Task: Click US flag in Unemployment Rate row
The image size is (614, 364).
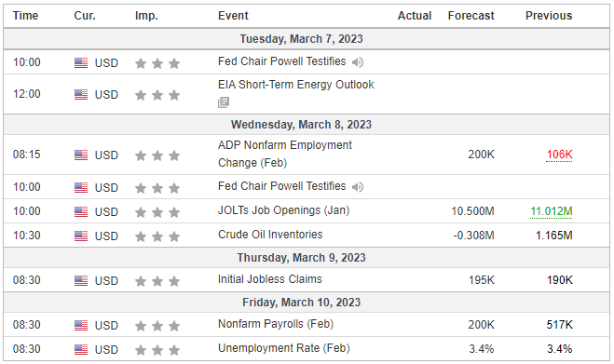Action: pyautogui.click(x=81, y=349)
